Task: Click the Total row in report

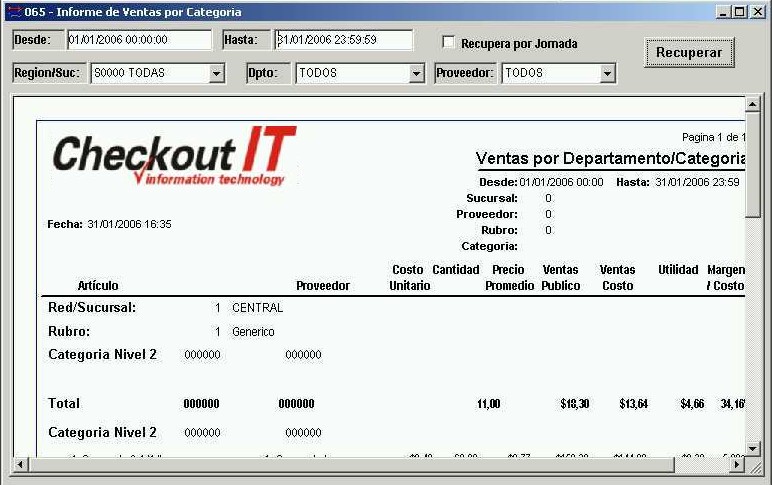Action: pos(64,404)
